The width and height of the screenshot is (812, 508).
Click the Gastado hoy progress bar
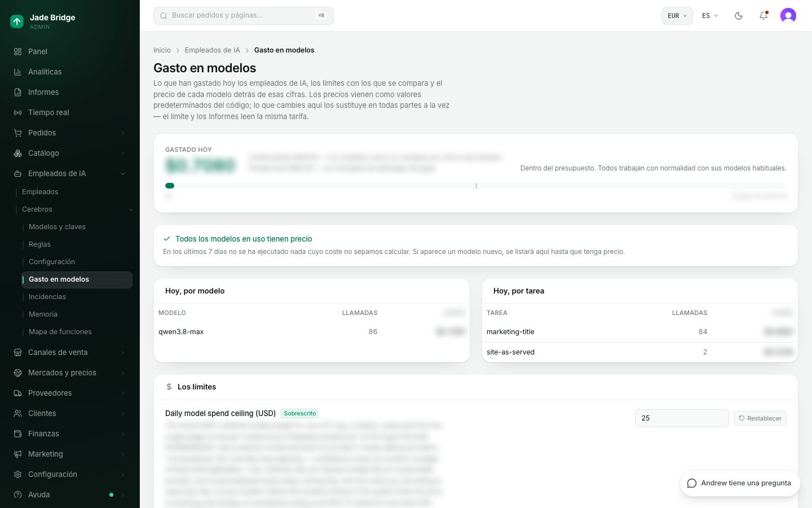point(475,186)
